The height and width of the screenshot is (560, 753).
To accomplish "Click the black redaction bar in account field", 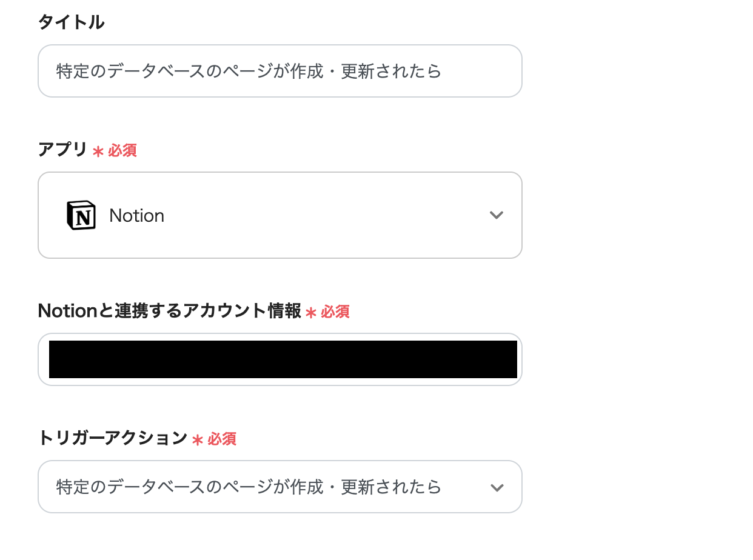I will (283, 359).
